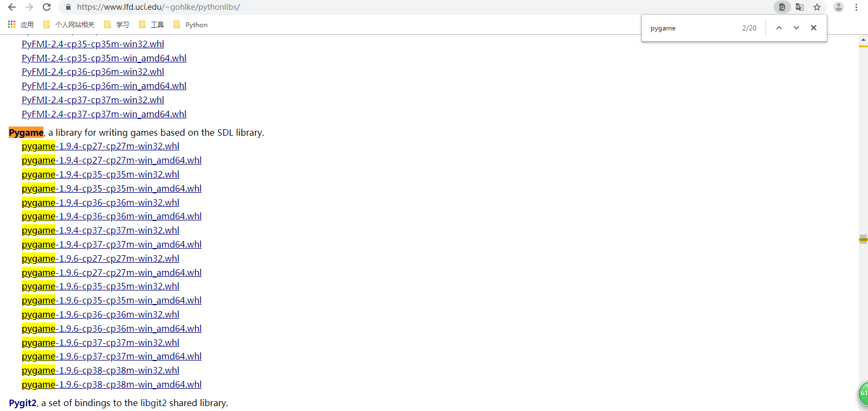Download PyFMI-2.4-cp37-cp37m-win_amd64.whl
The height and width of the screenshot is (411, 868).
(x=104, y=114)
